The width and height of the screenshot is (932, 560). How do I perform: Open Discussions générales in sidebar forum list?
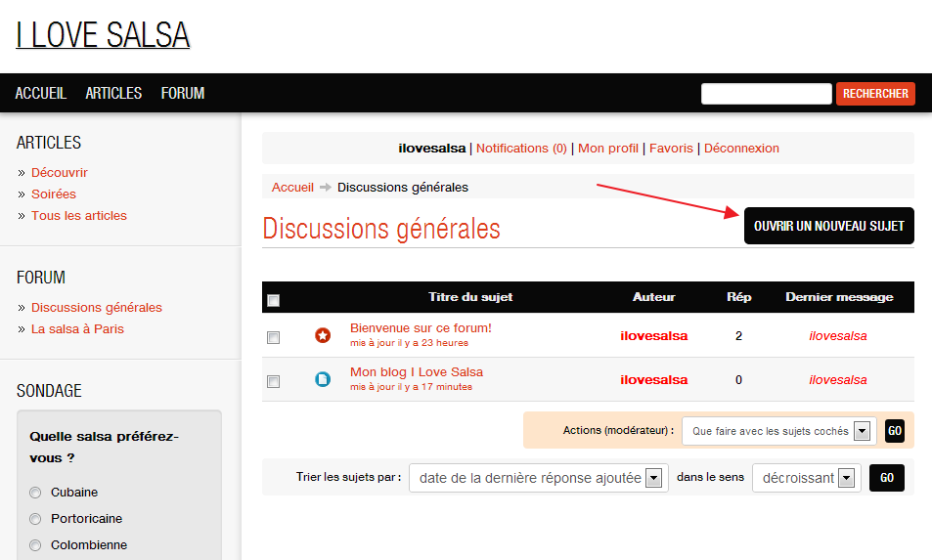(96, 308)
